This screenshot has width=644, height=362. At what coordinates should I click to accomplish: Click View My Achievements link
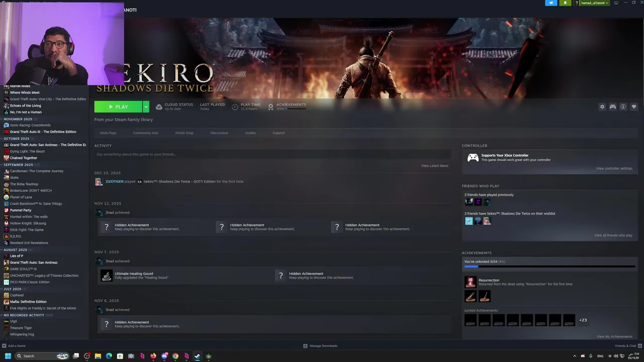coord(614,336)
